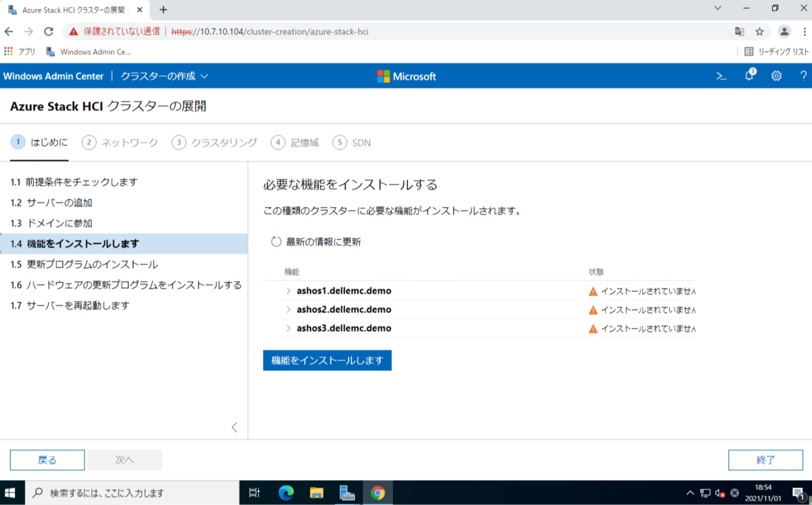Click the blue 機能をインストールします button

click(328, 360)
